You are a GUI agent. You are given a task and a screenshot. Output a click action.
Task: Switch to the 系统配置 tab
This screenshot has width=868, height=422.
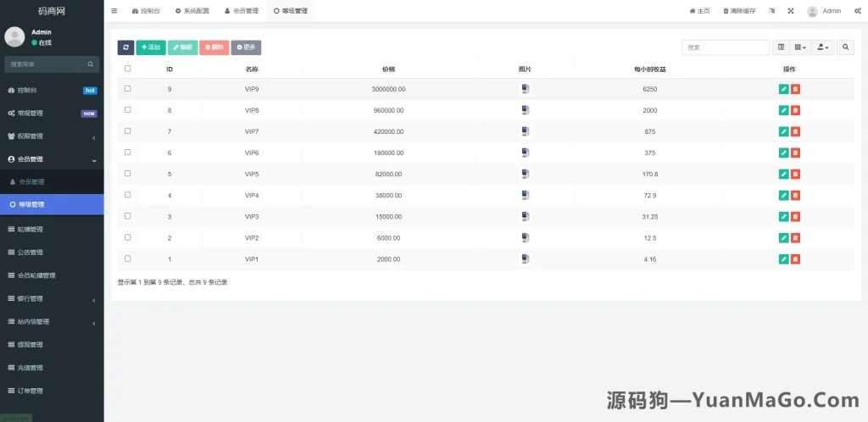pos(191,11)
